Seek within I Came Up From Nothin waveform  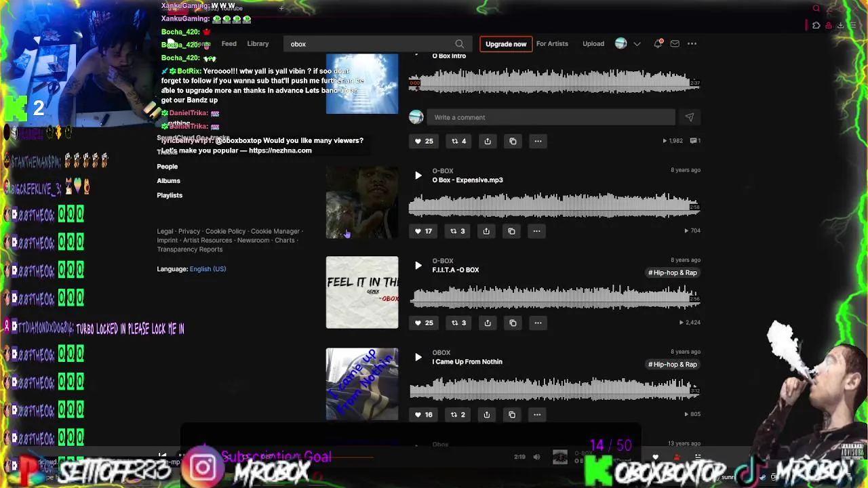[x=553, y=388]
